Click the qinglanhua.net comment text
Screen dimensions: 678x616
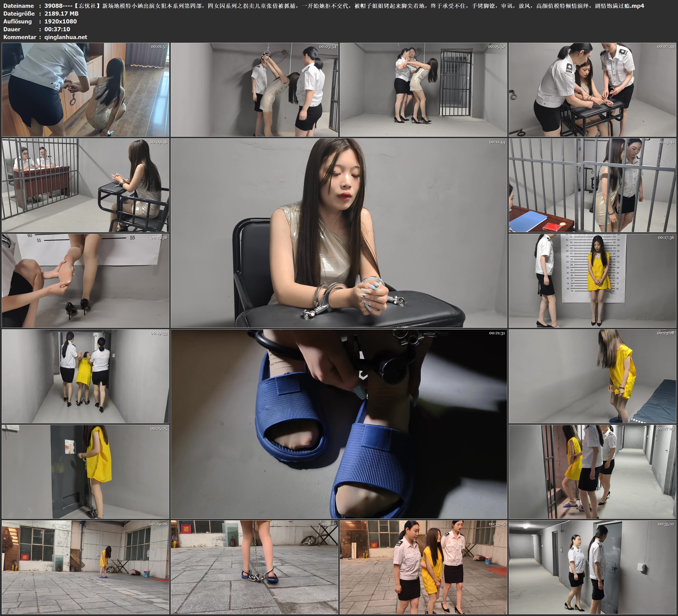tap(66, 37)
